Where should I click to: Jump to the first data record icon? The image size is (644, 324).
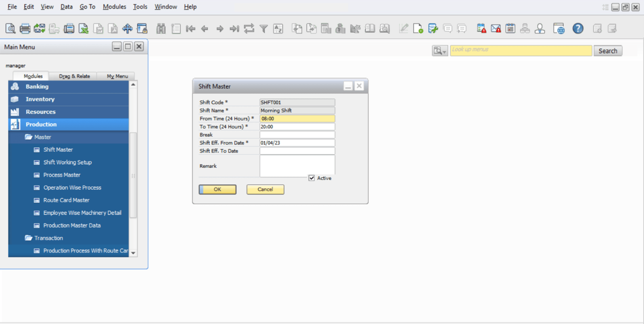tap(190, 29)
